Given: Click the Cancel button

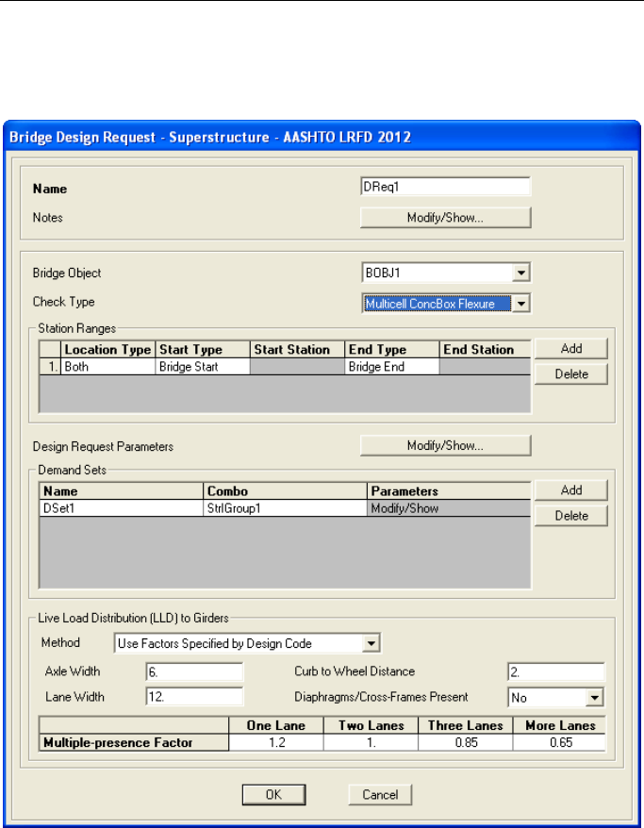Looking at the screenshot, I should (x=380, y=795).
